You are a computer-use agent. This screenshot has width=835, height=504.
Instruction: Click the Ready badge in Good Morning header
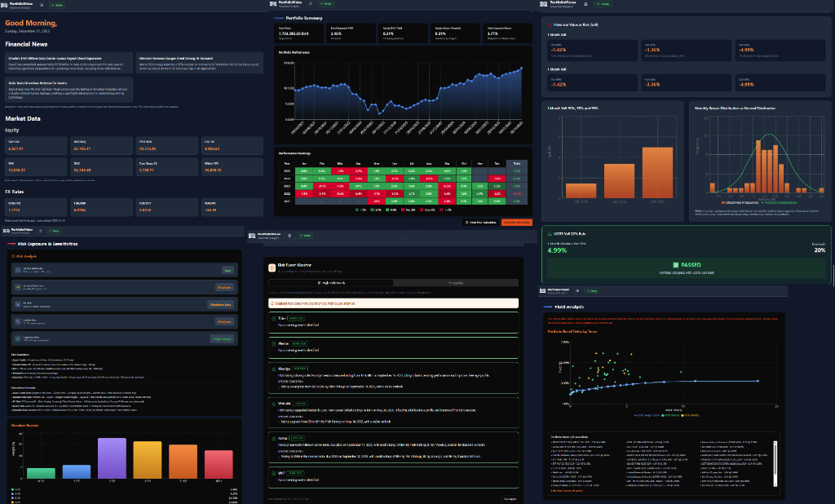point(57,5)
